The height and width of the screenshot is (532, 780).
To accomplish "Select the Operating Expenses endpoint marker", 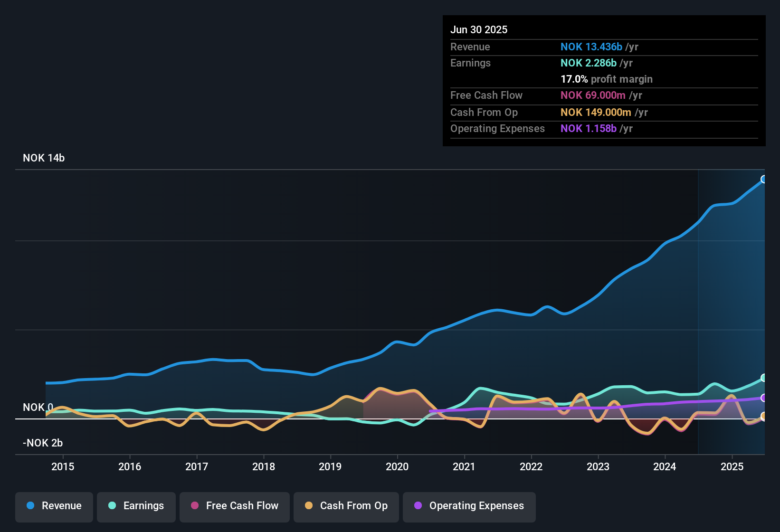I will tap(764, 398).
